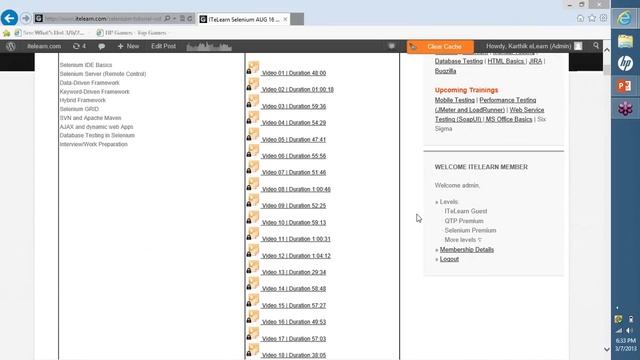Click the Hybrid Framework text
Image resolution: width=640 pixels, height=360 pixels.
[82, 100]
